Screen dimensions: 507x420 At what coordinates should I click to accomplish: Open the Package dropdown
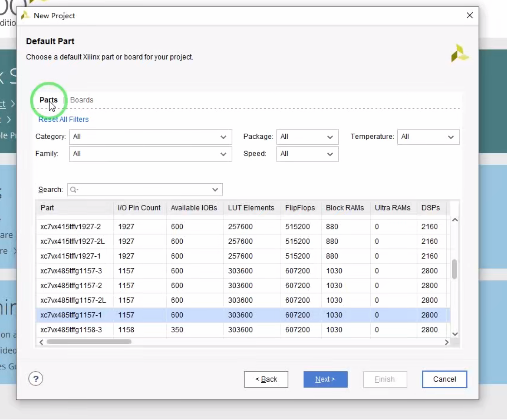tap(307, 137)
